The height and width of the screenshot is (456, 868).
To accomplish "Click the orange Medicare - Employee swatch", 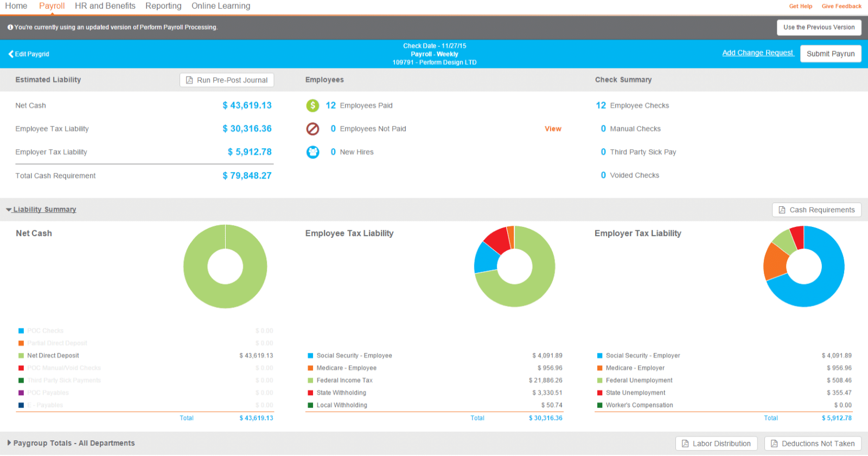I will (310, 368).
